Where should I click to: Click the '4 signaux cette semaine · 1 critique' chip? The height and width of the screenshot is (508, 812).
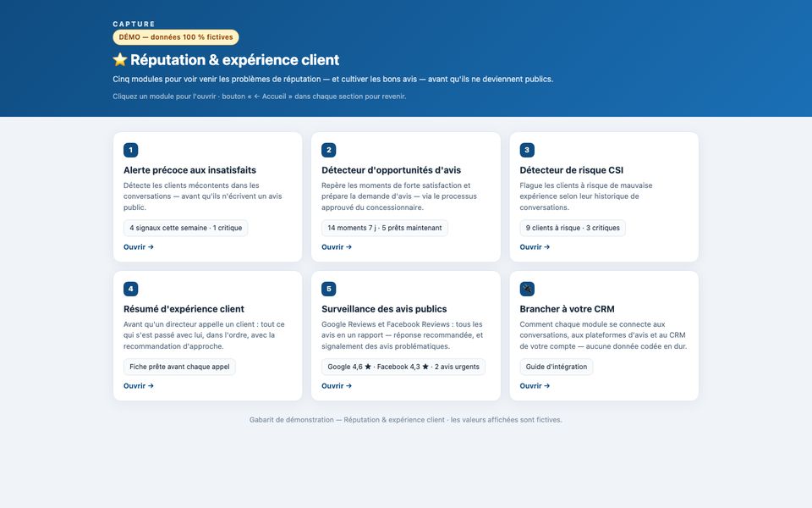coord(186,228)
